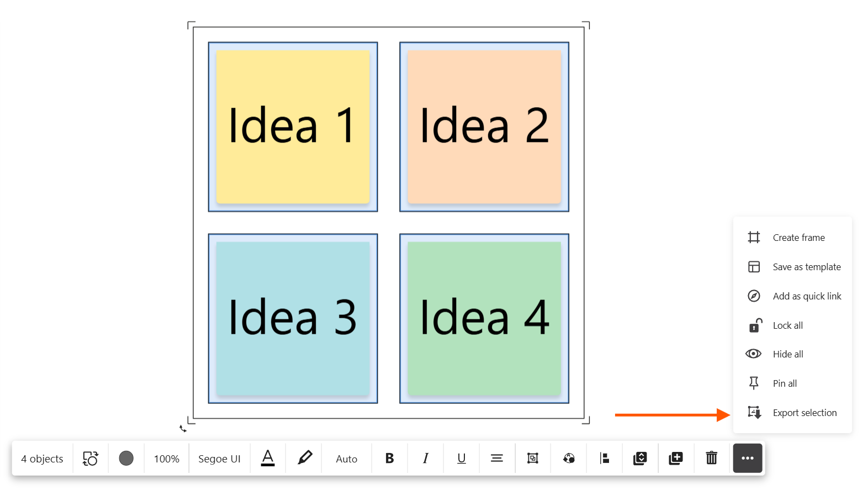
Task: Click the more options ellipsis button
Action: click(x=748, y=458)
